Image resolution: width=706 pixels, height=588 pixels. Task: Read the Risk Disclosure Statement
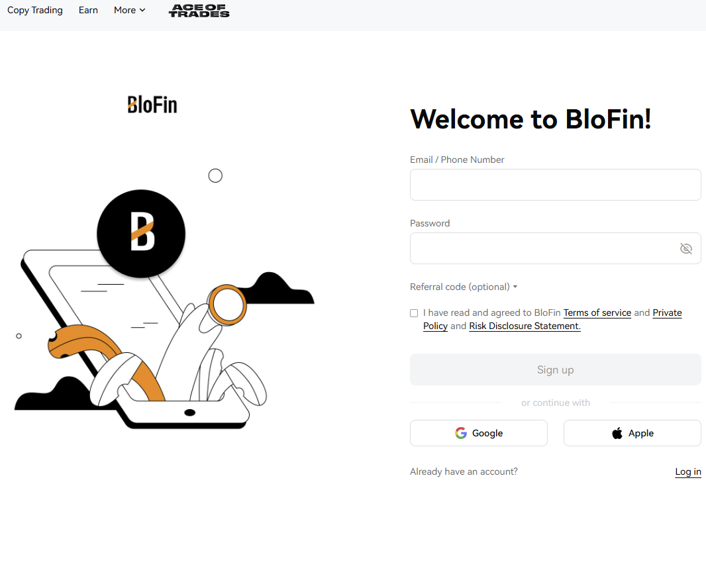click(524, 326)
